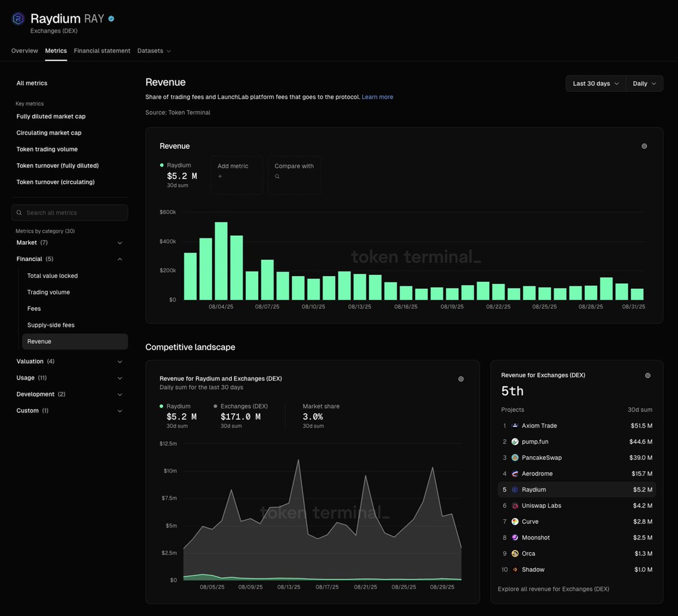
Task: Open the Datasets tab menu
Action: coord(154,51)
